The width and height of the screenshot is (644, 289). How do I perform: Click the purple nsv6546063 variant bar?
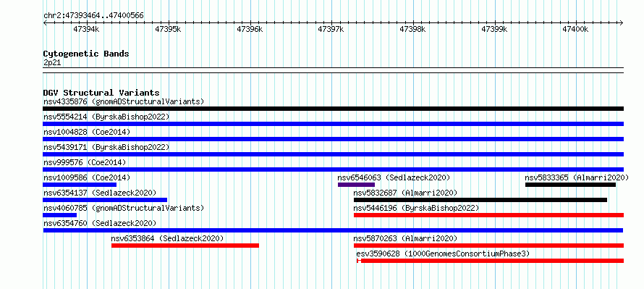[356, 185]
